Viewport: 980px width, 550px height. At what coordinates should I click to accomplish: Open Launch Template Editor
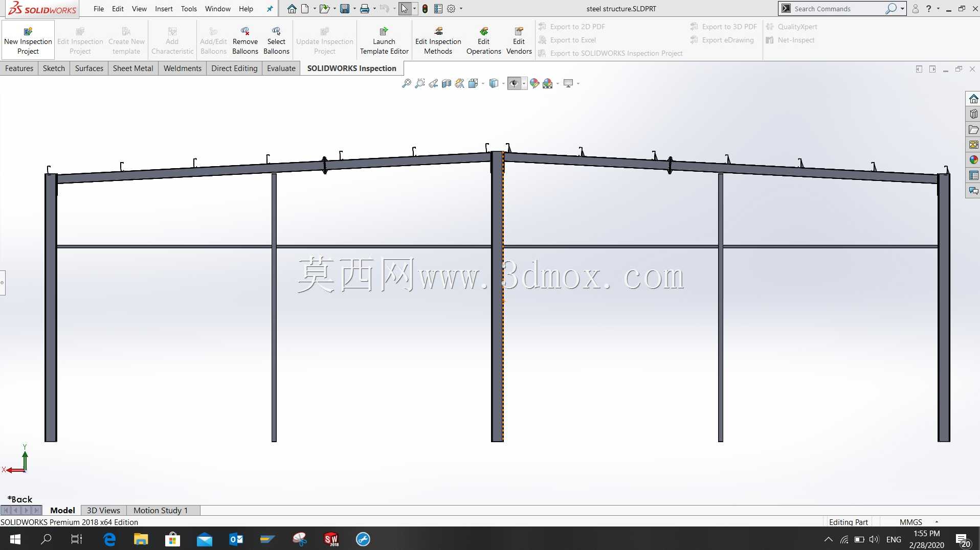pyautogui.click(x=384, y=40)
